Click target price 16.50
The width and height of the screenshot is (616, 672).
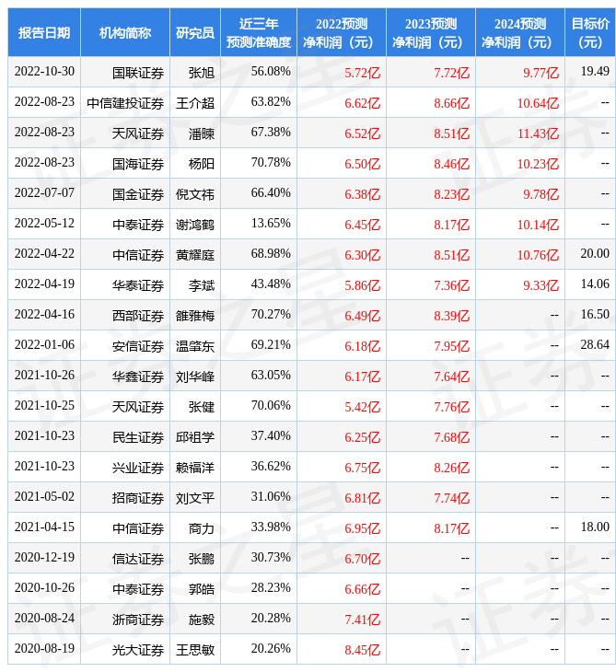(595, 315)
